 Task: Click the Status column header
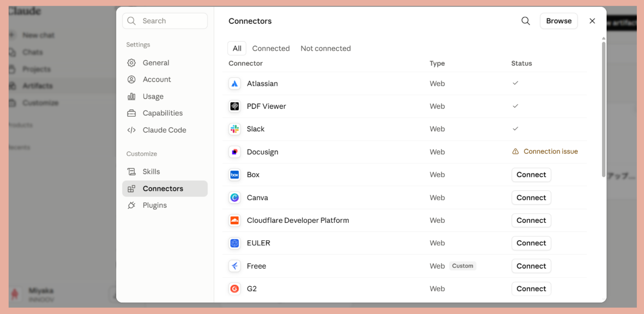(x=522, y=63)
